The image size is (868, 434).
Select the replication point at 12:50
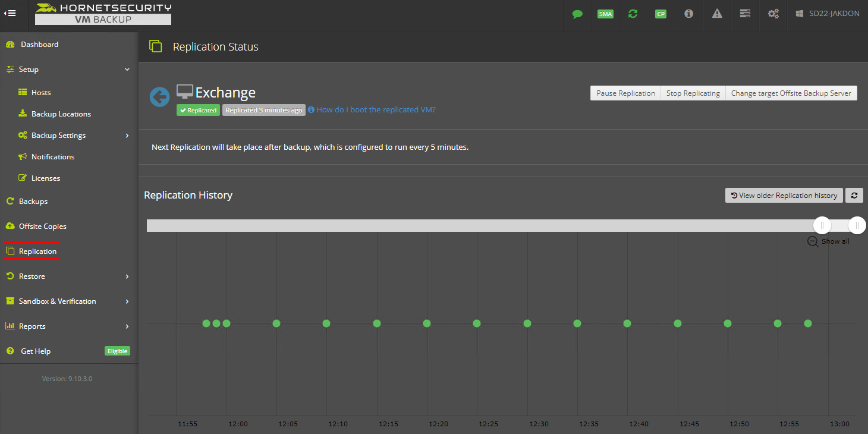728,323
